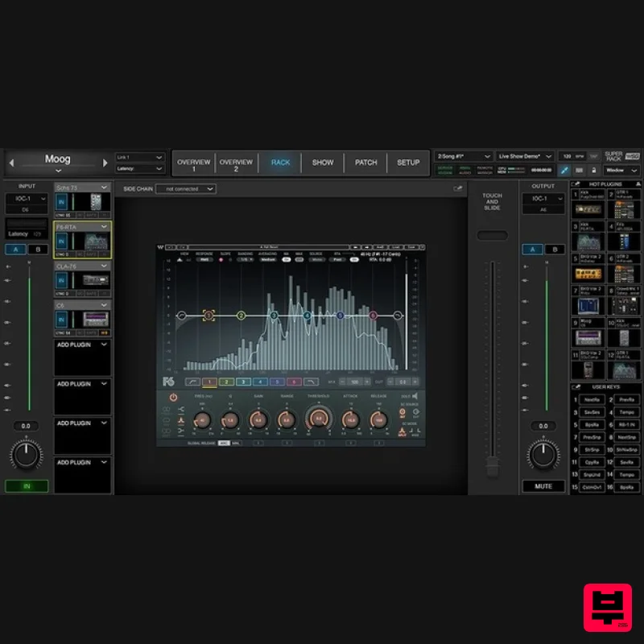The height and width of the screenshot is (644, 644).
Task: Click the camera icon next to HOT PLUGINS
Action: pos(575,184)
